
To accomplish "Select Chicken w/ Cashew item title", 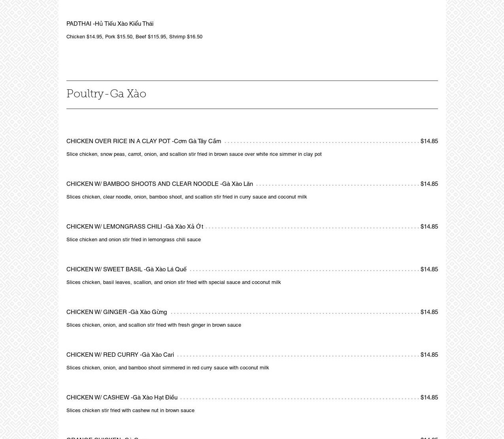I will point(122,397).
